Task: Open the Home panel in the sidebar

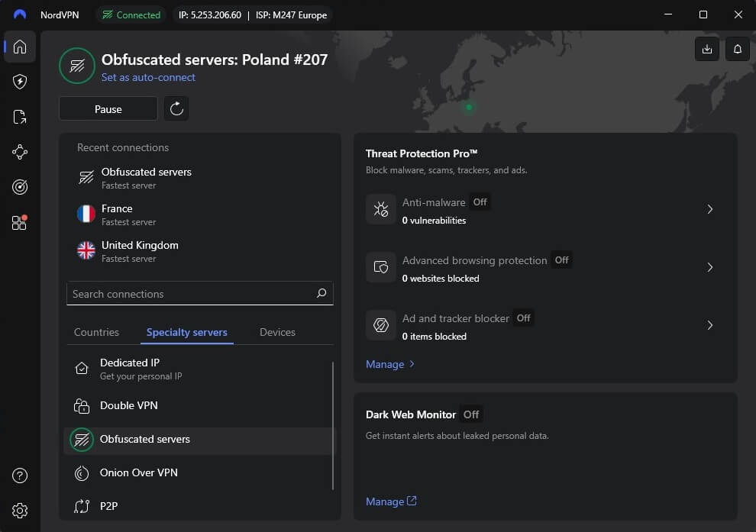Action: [x=20, y=47]
